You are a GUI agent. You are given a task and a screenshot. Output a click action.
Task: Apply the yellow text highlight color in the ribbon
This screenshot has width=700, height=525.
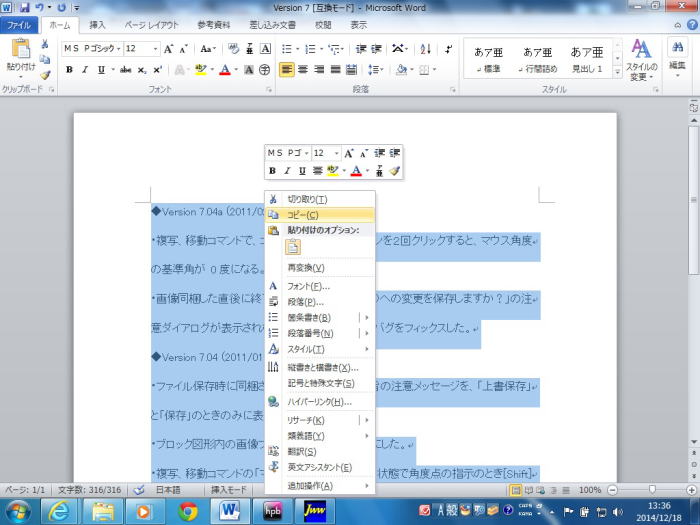click(x=201, y=70)
